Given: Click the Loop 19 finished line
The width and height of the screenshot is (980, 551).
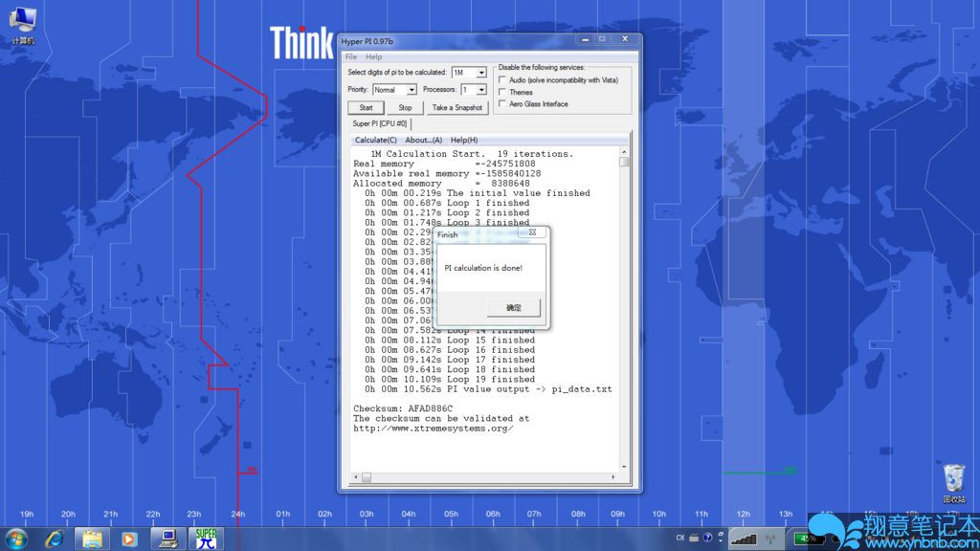Looking at the screenshot, I should (450, 379).
